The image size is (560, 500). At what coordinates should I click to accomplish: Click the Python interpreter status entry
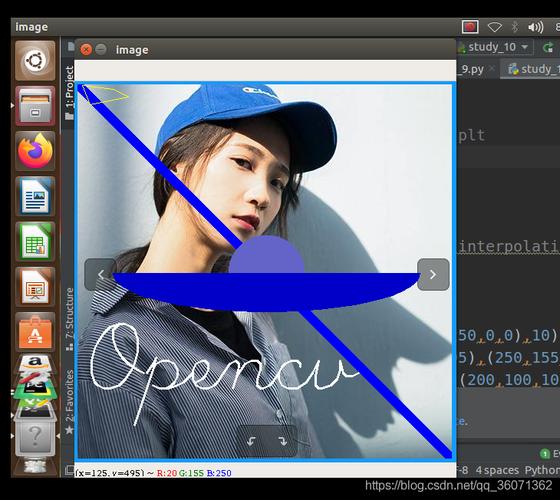[x=542, y=470]
